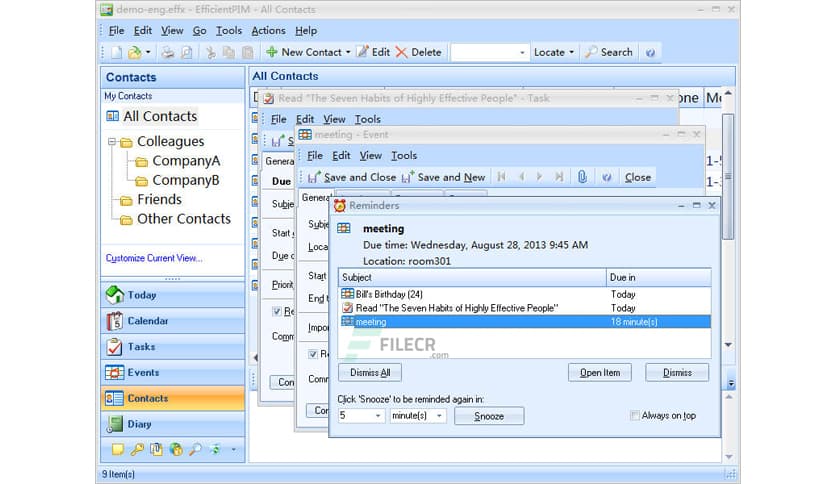Open the Today pane in the sidebar

tap(173, 295)
